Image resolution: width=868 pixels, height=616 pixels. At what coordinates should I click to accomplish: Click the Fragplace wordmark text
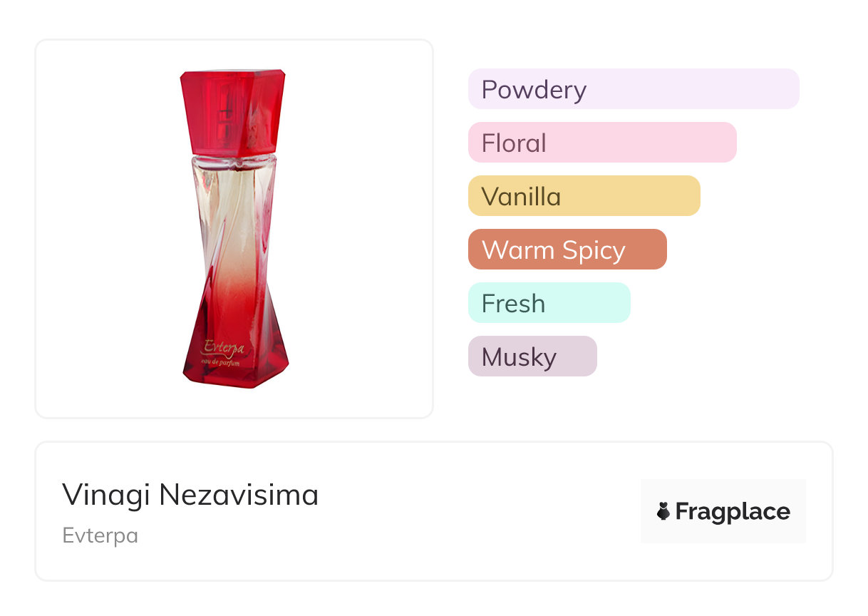click(x=733, y=511)
